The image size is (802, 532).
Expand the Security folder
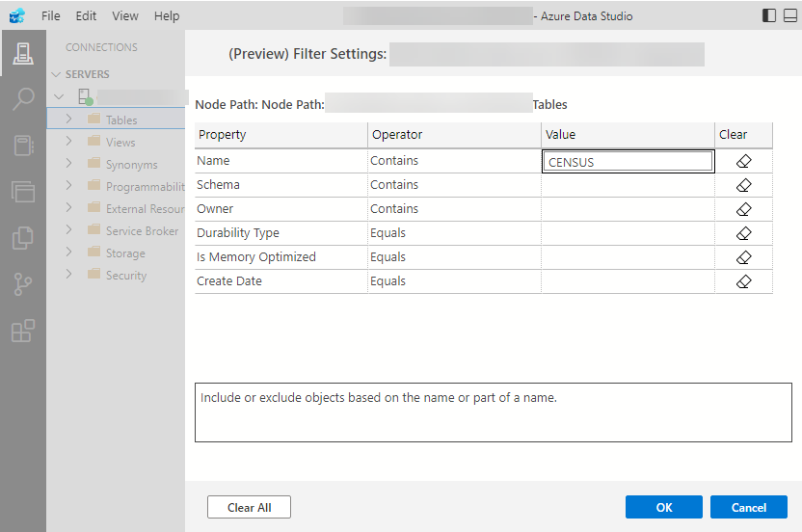pyautogui.click(x=69, y=274)
